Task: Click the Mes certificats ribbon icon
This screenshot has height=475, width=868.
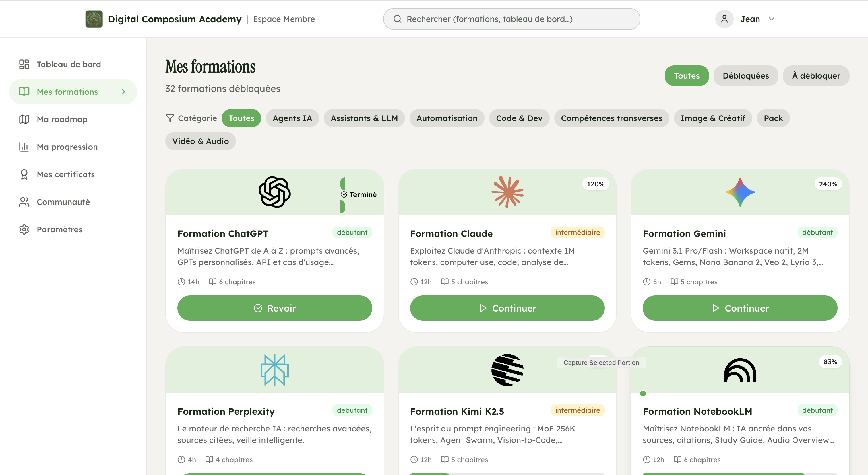Action: 24,174
